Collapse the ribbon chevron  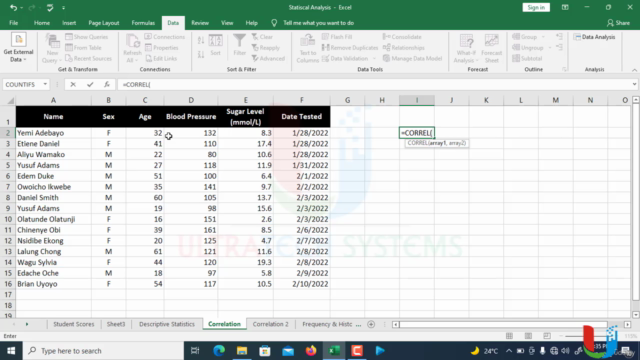(634, 70)
